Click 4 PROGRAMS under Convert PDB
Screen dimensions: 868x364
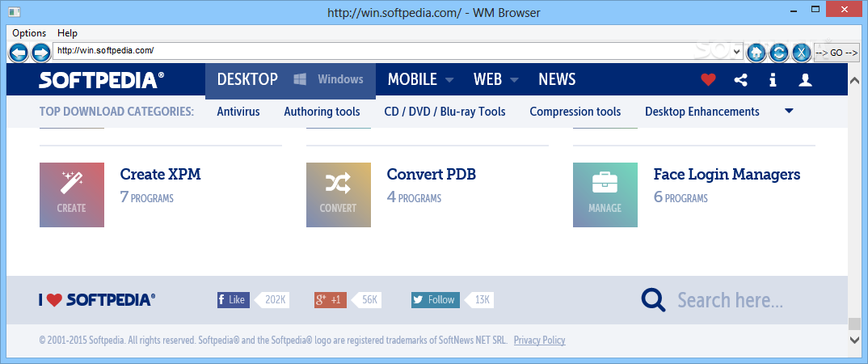(414, 197)
